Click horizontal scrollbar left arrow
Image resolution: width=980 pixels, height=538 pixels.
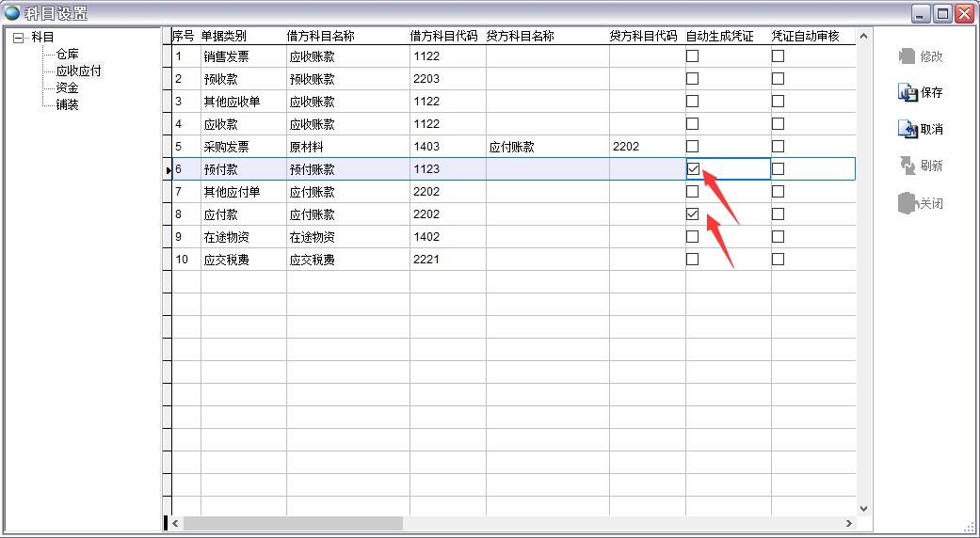point(175,523)
